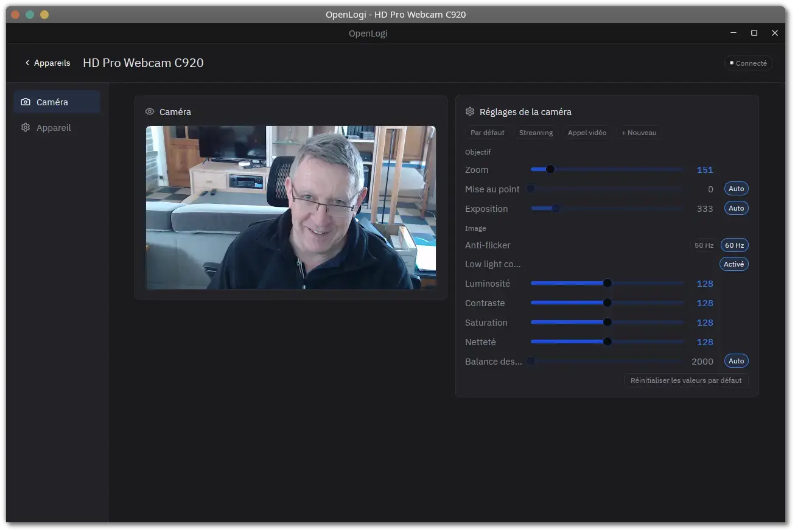Screen dimensions: 795x532
Task: Click the Exposition value 333
Action: click(704, 209)
